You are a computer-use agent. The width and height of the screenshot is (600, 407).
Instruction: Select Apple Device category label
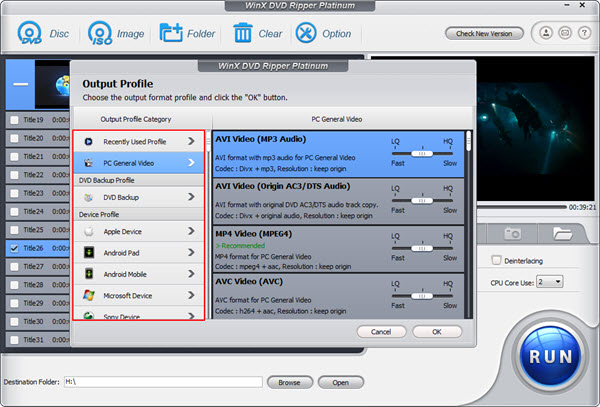122,231
